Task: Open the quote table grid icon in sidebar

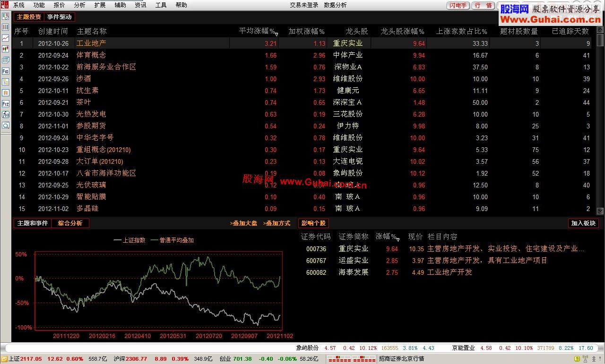Action: coord(6,27)
